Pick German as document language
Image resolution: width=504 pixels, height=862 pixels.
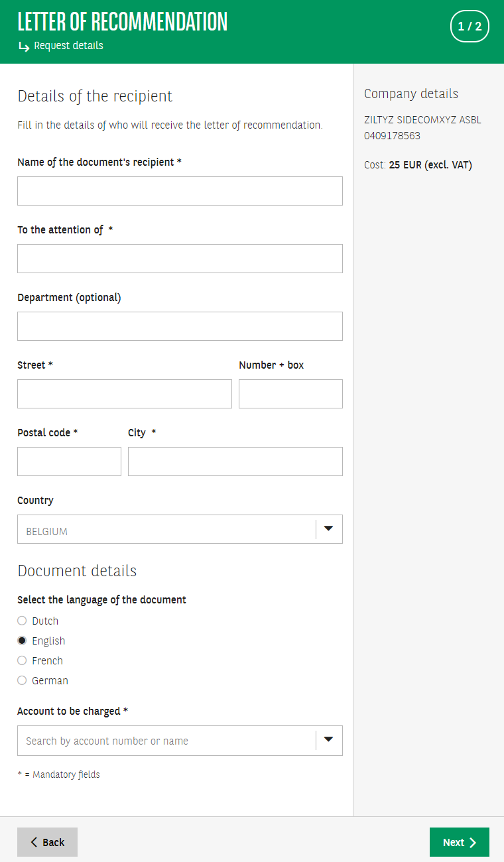22,681
